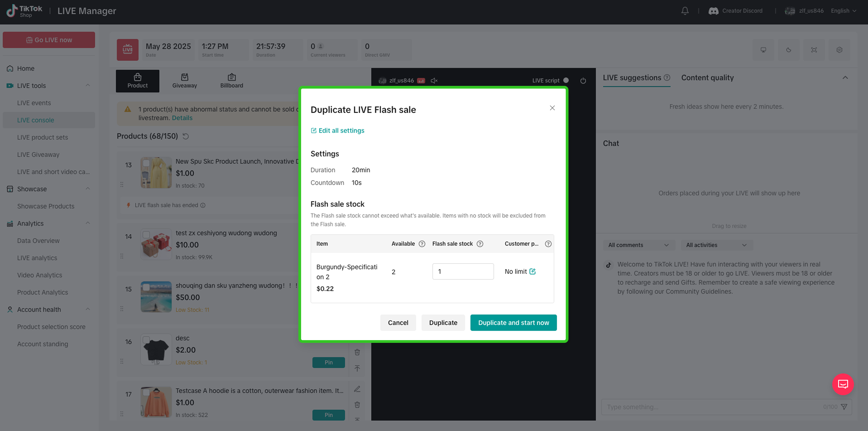Switch to the Giveaway tab
Image resolution: width=868 pixels, height=431 pixels.
[x=184, y=81]
